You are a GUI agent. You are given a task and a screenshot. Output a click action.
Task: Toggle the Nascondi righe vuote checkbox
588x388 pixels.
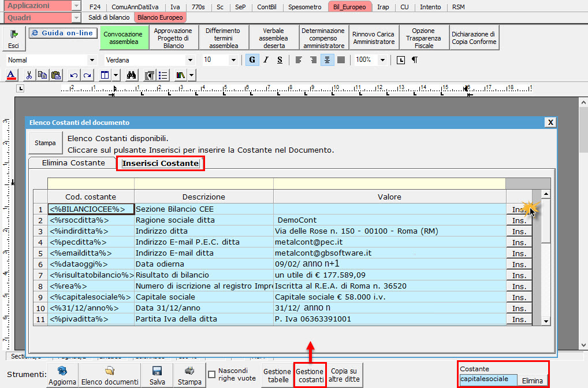(212, 374)
